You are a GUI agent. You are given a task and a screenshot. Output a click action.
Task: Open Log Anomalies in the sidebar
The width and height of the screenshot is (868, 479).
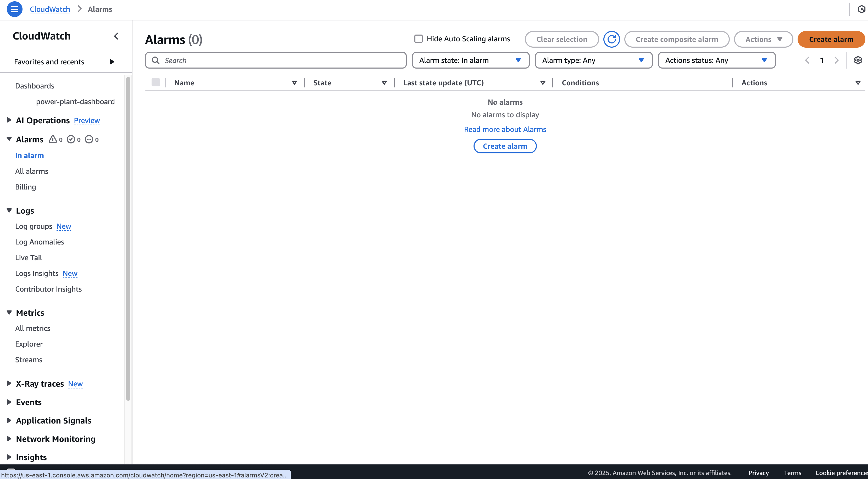(40, 242)
